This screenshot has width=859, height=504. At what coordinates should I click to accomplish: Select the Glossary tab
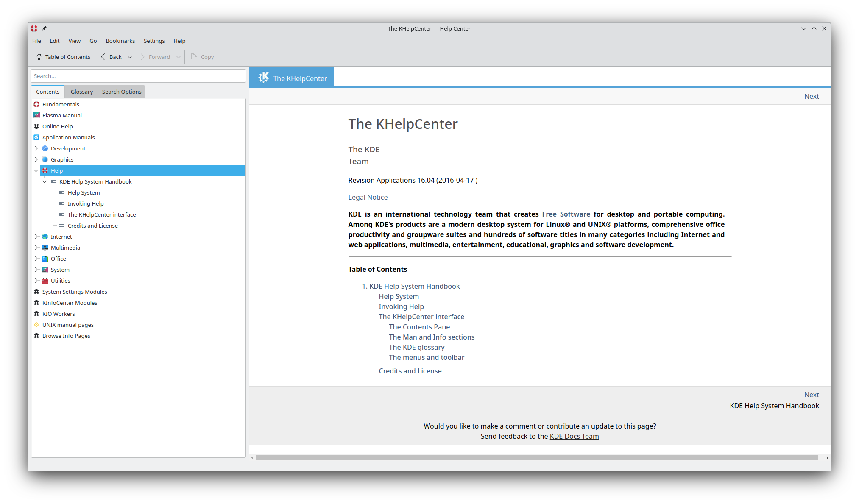click(x=81, y=91)
